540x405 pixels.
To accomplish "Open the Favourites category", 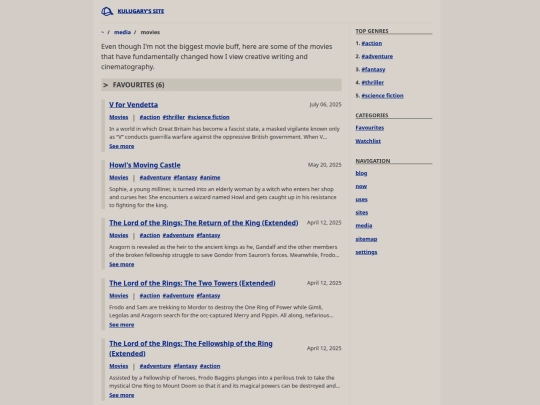I will (370, 128).
